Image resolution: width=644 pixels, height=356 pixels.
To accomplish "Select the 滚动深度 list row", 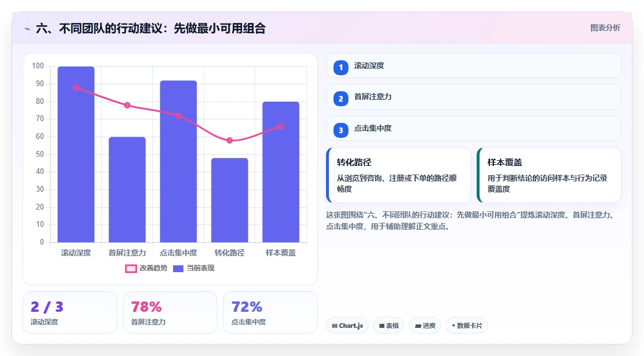I will [474, 65].
